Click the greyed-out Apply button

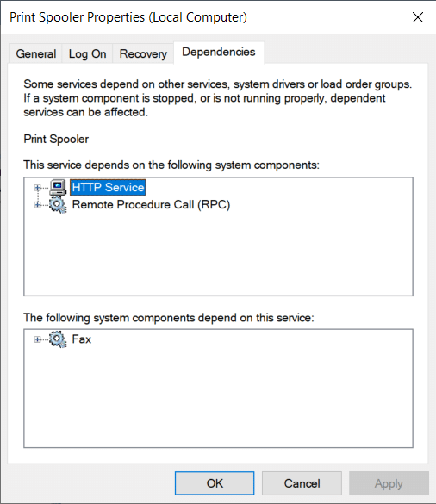pos(389,483)
